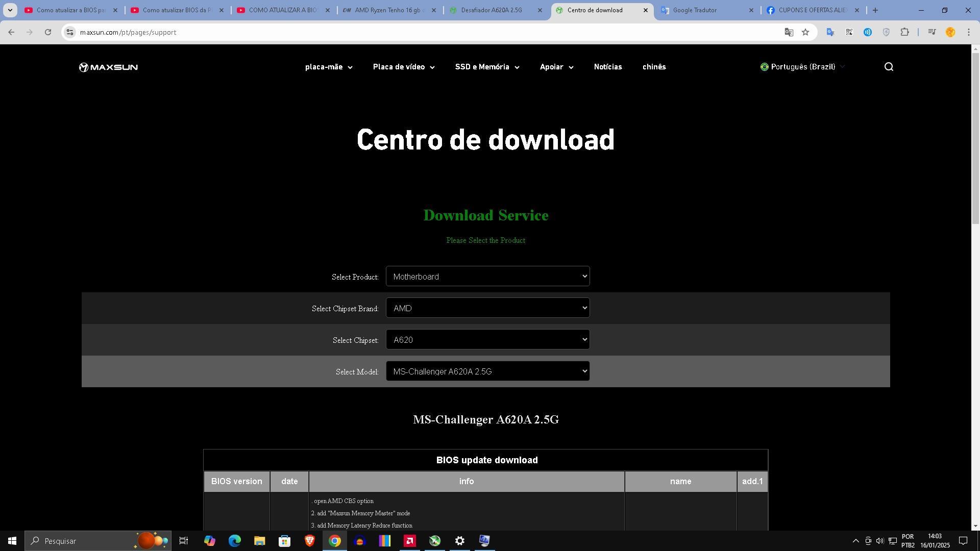Open the Chrome extensions puzzle icon
This screenshot has height=551, width=980.
[904, 32]
